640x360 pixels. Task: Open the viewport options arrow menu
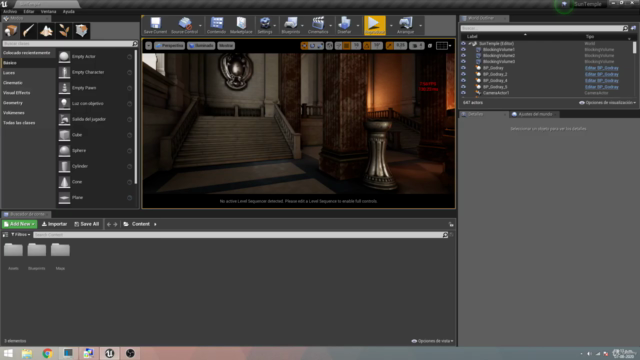pyautogui.click(x=149, y=46)
